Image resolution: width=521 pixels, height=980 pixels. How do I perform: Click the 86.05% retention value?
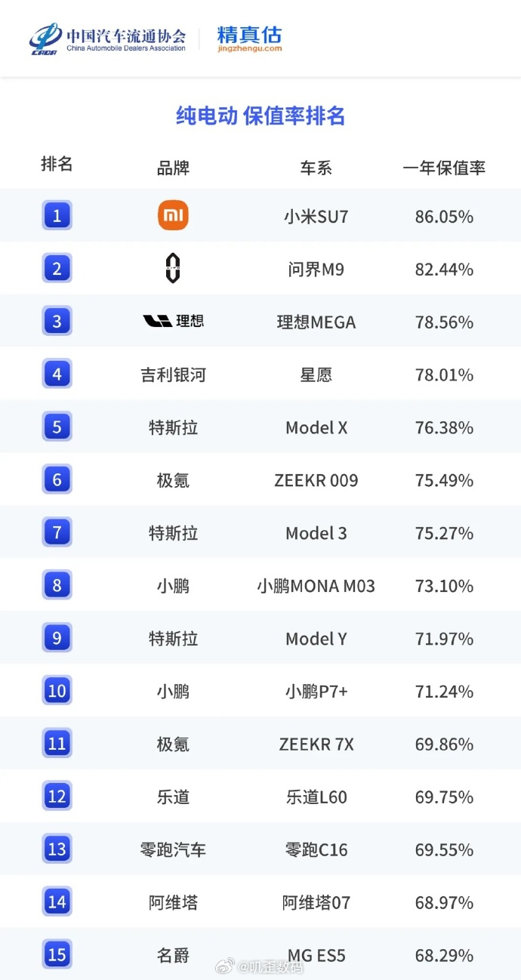[444, 217]
